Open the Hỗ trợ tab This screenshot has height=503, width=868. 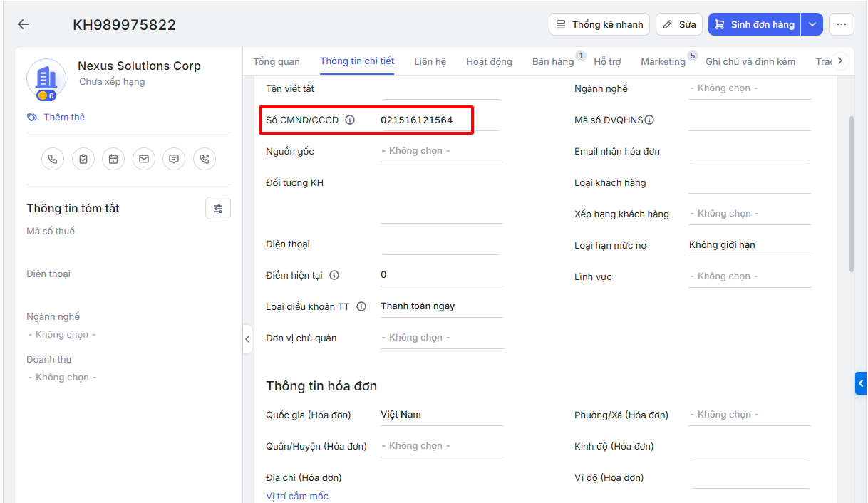607,61
